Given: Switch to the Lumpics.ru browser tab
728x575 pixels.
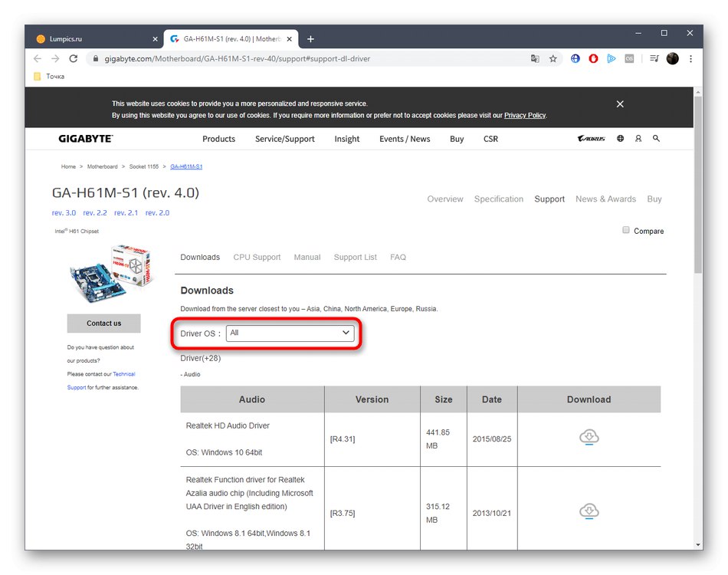Looking at the screenshot, I should pos(97,39).
